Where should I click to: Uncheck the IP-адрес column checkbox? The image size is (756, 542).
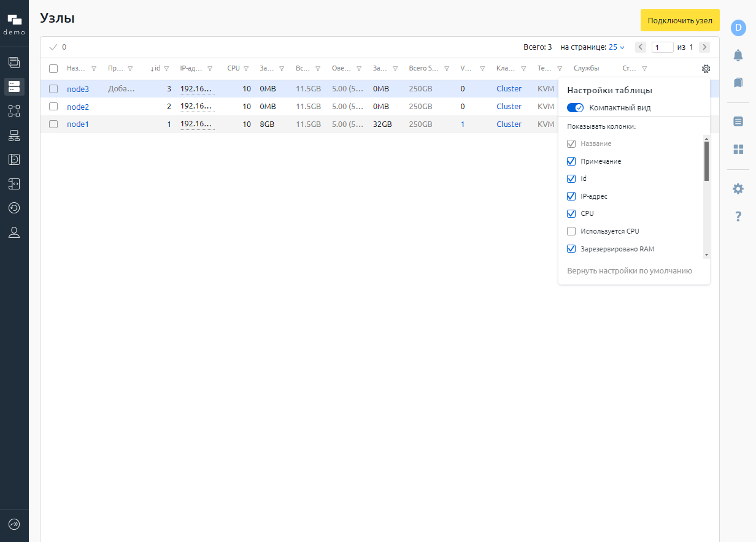[571, 196]
